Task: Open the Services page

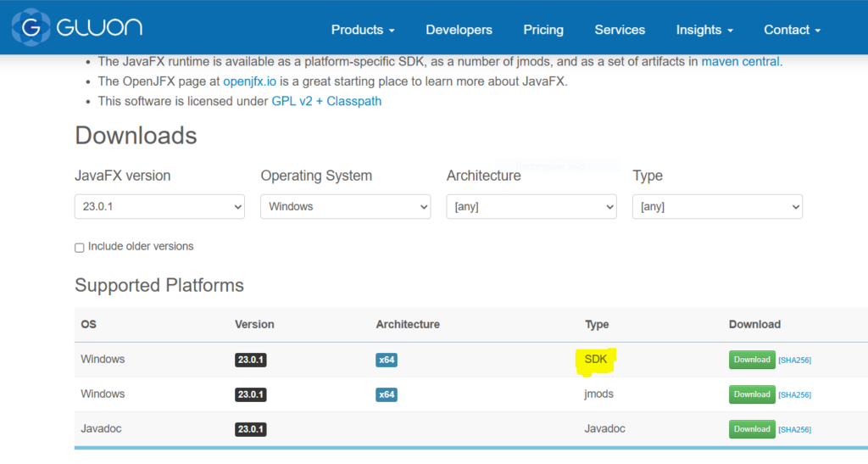Action: [620, 30]
